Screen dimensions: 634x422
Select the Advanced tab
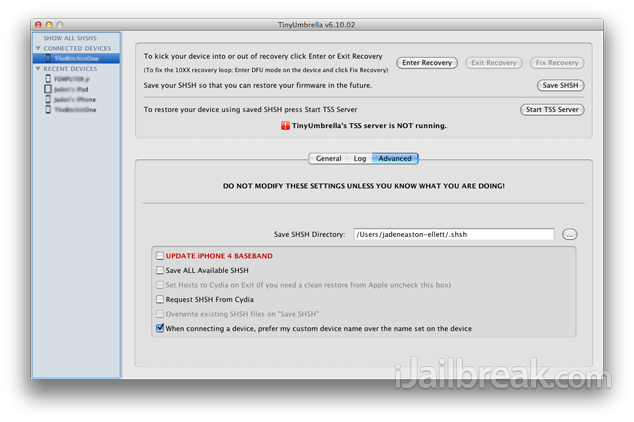click(x=395, y=158)
